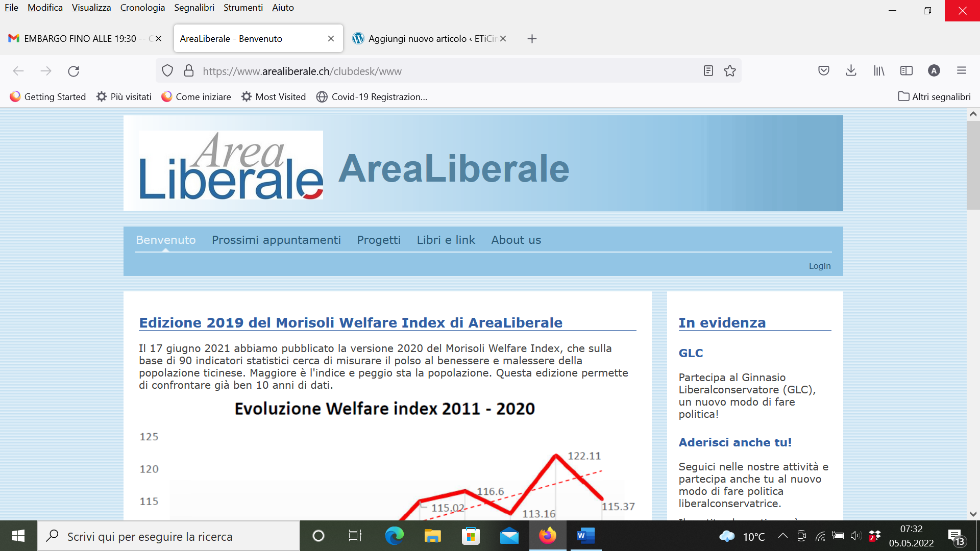Open Cortana circle icon on taskbar

point(318,536)
